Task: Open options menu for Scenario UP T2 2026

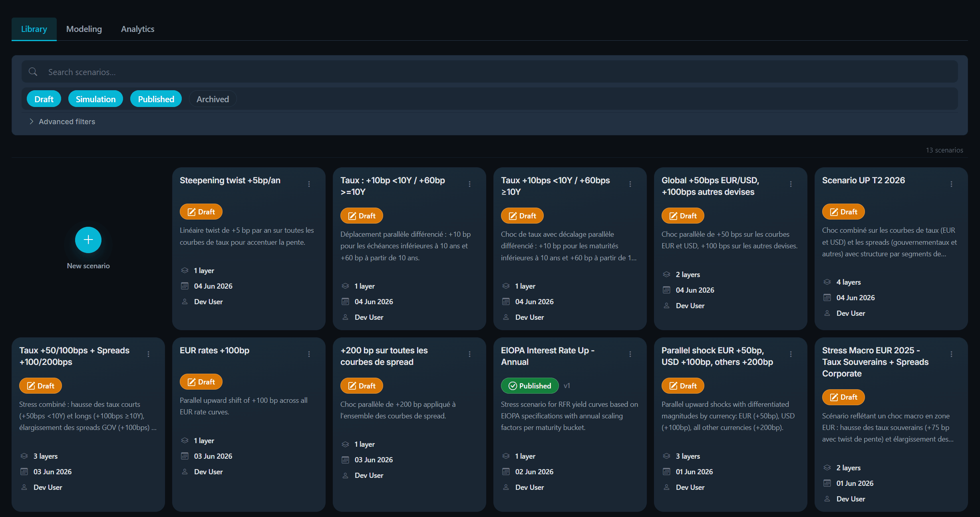Action: click(x=951, y=184)
